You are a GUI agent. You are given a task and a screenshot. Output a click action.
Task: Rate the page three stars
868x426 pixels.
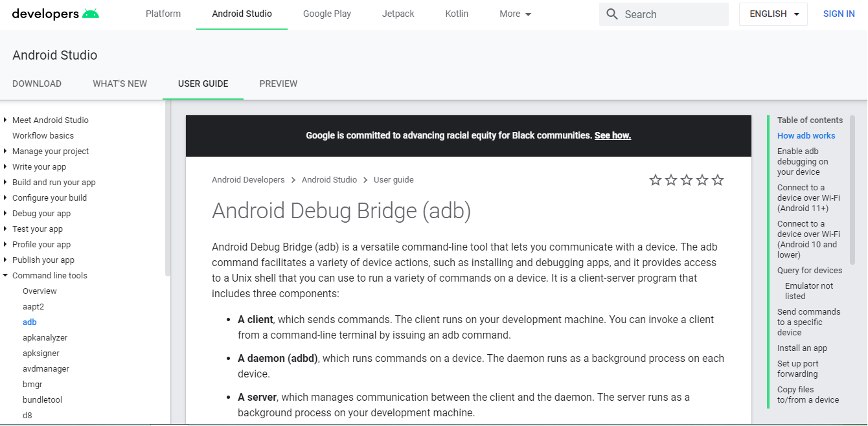point(687,180)
